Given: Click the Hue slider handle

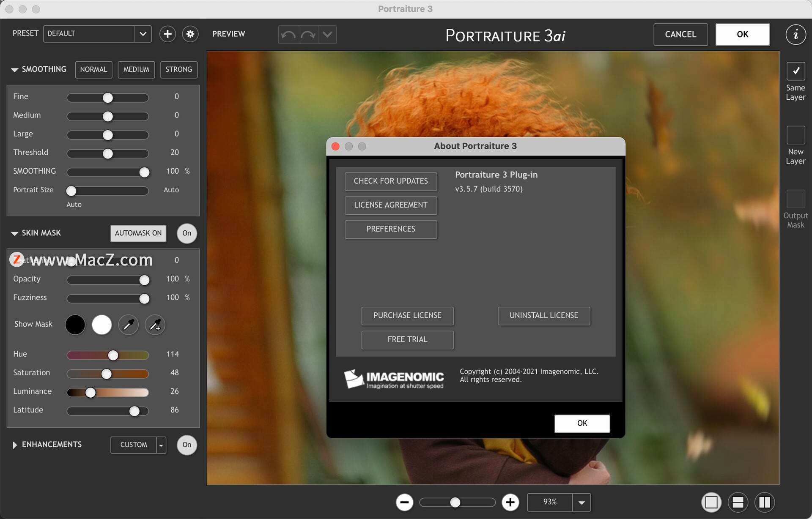Looking at the screenshot, I should (113, 355).
